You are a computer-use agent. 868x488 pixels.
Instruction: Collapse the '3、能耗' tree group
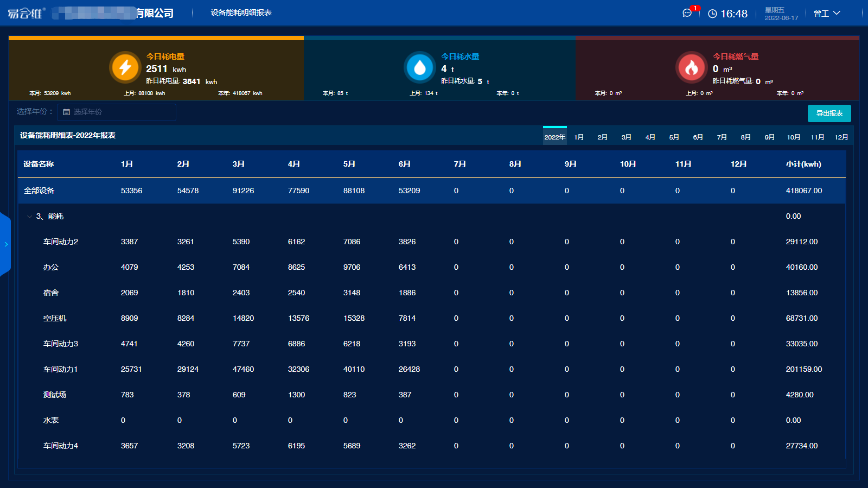pyautogui.click(x=29, y=217)
